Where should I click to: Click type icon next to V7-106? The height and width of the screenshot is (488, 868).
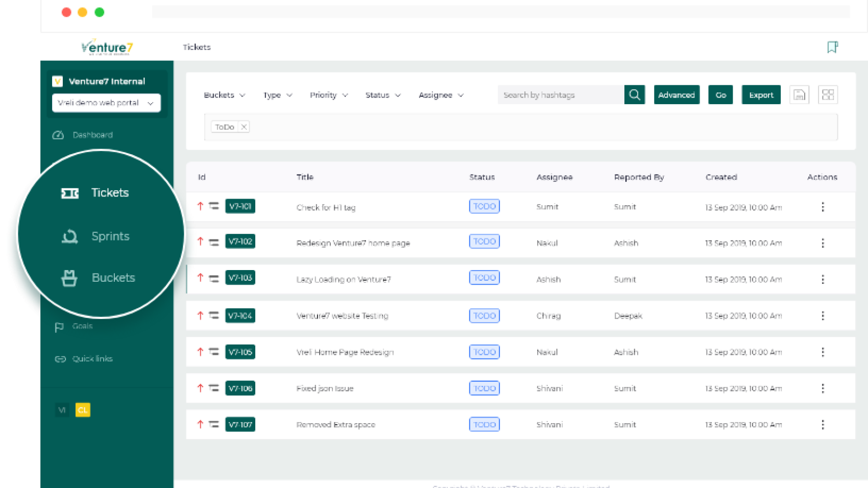pyautogui.click(x=214, y=388)
